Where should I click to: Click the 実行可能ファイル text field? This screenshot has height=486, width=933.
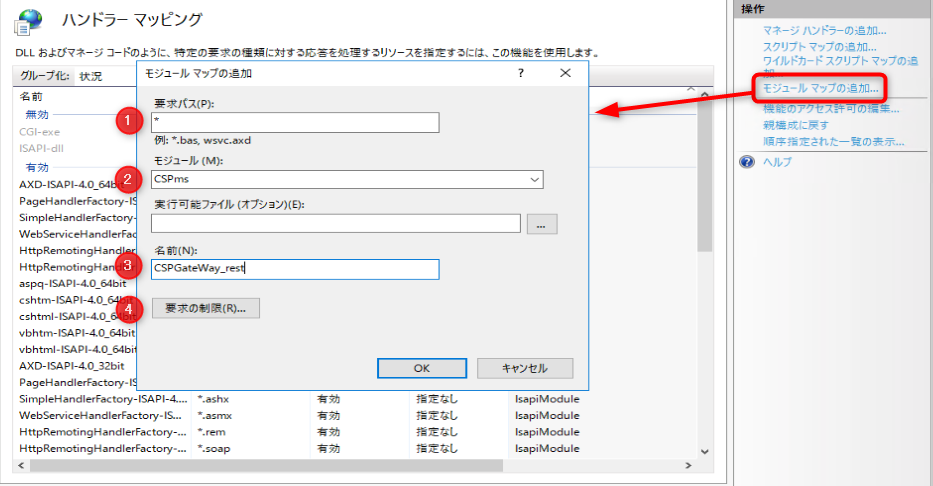click(x=336, y=224)
